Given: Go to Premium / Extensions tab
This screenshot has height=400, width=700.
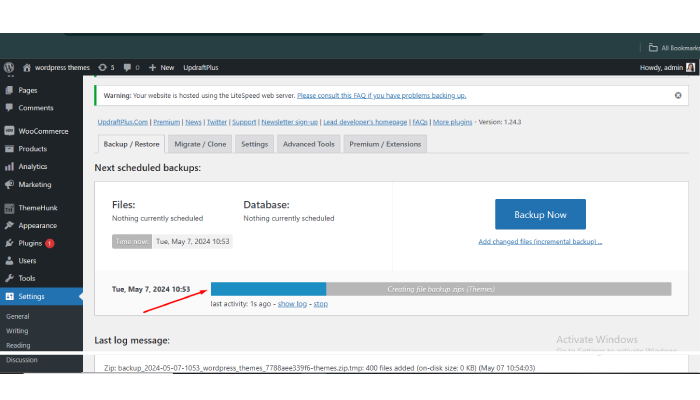Looking at the screenshot, I should pos(385,144).
